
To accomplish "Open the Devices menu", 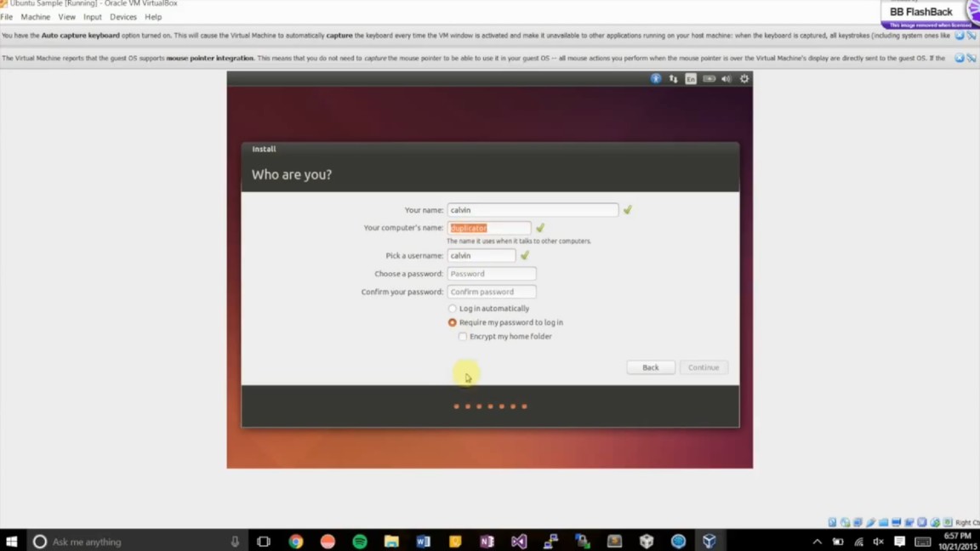I will [x=122, y=17].
